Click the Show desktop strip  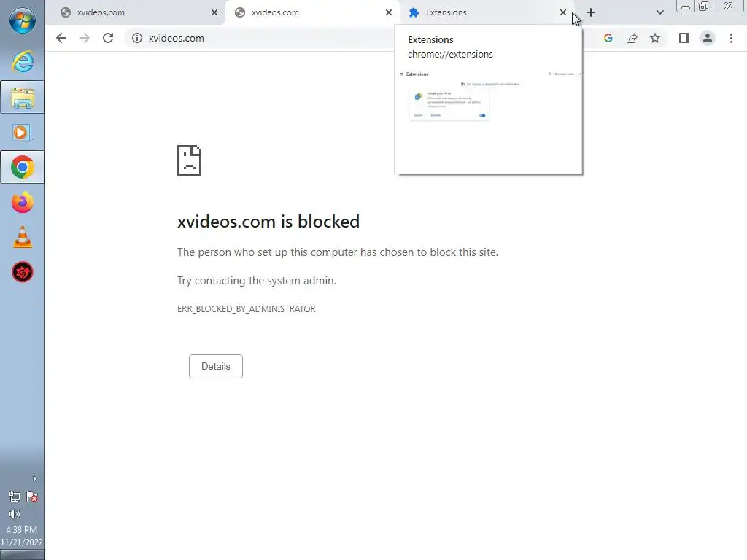click(x=22, y=555)
